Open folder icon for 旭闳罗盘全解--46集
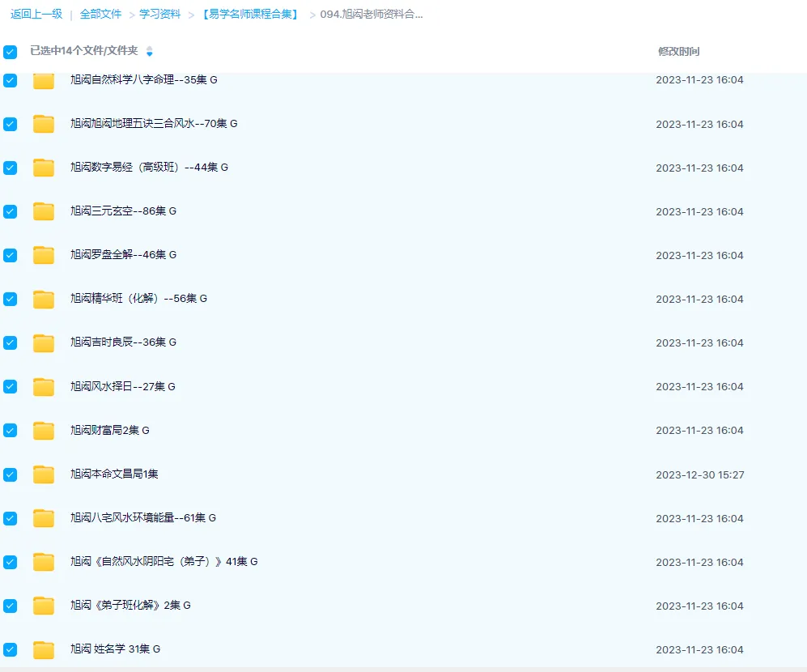 [44, 255]
